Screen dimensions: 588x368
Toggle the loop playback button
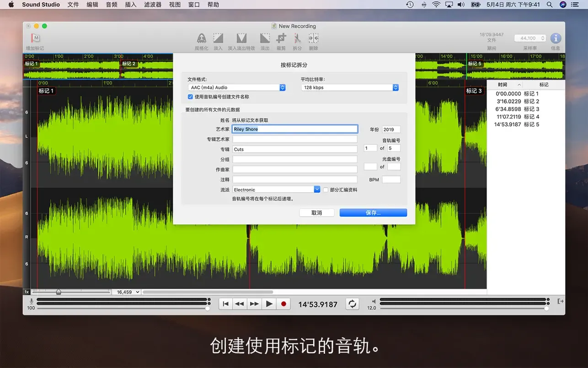pyautogui.click(x=352, y=304)
